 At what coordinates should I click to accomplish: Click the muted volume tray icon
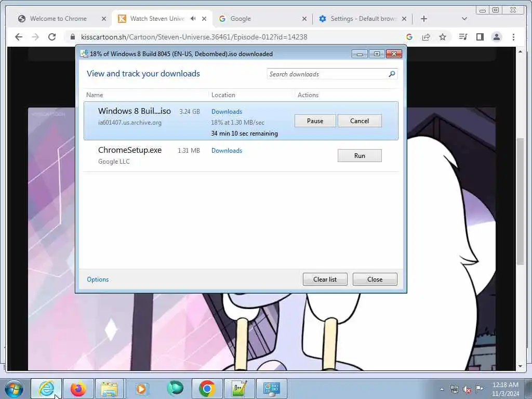click(467, 390)
